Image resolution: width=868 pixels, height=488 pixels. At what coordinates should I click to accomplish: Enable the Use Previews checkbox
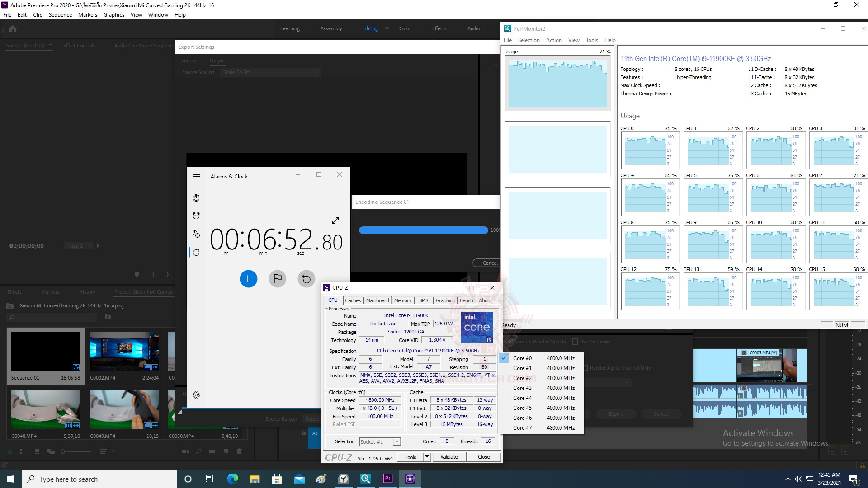575,342
